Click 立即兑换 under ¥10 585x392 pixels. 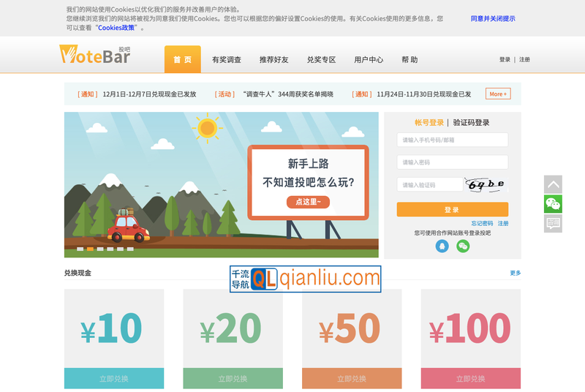(x=114, y=379)
